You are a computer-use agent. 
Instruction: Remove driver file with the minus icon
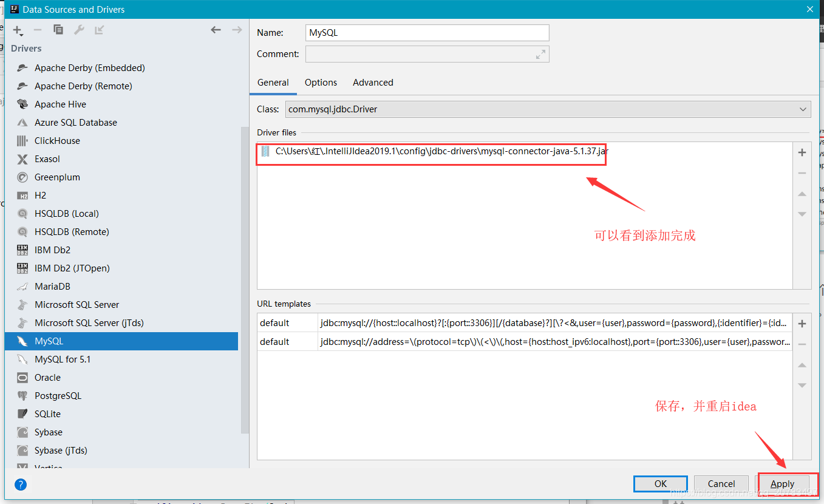[x=802, y=173]
